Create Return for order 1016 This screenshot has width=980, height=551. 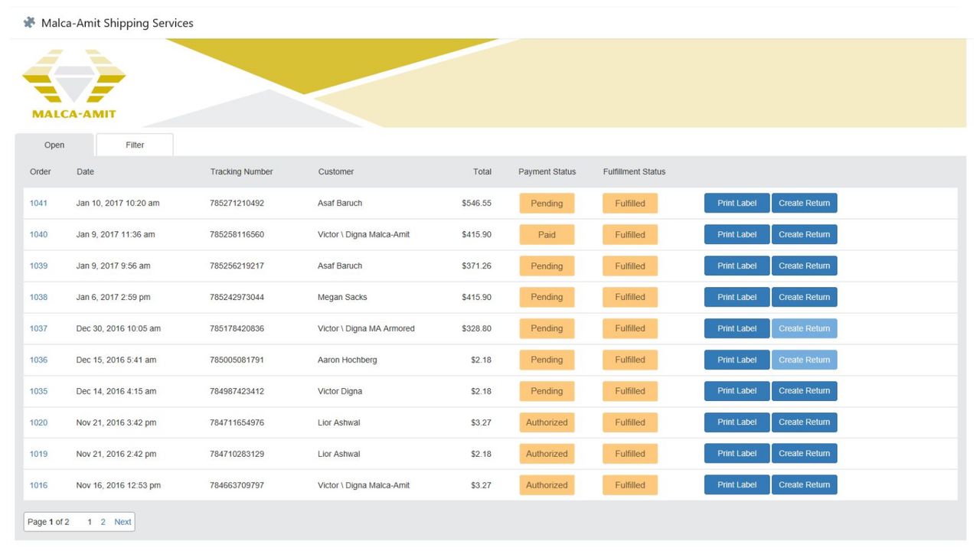click(804, 484)
